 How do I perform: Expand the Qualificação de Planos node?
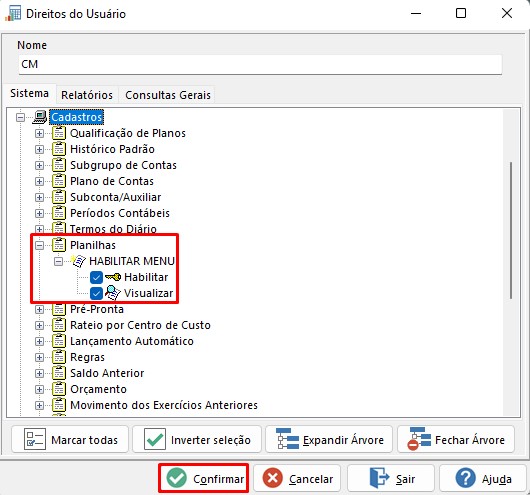coord(40,133)
